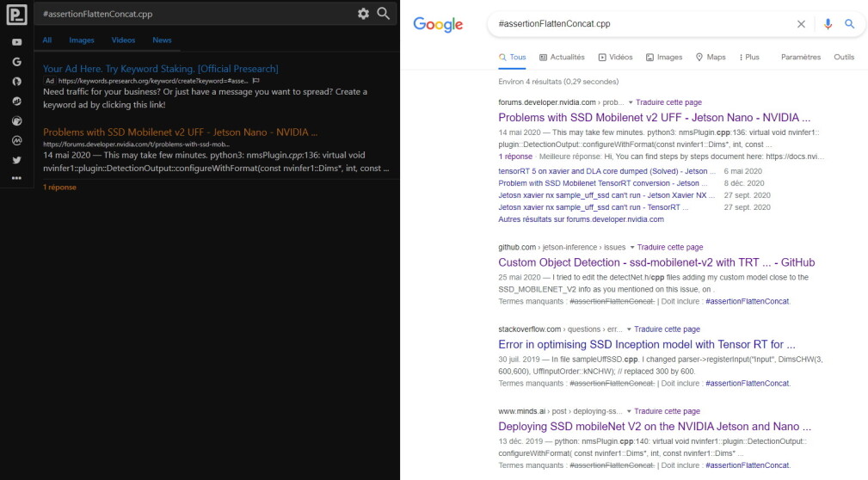Start Google voice search with microphone
Viewport: 868px width, 480px height.
click(x=828, y=24)
